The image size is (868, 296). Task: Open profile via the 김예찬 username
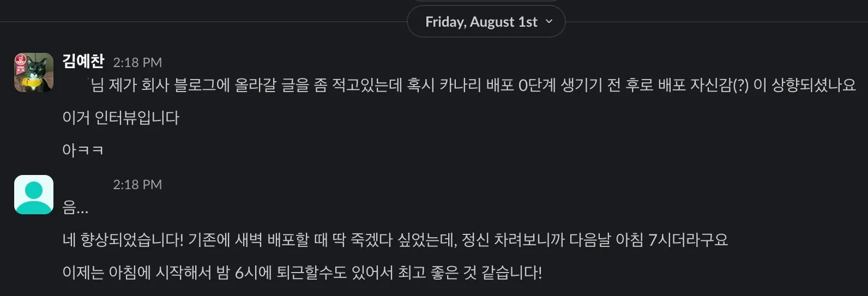(x=83, y=61)
